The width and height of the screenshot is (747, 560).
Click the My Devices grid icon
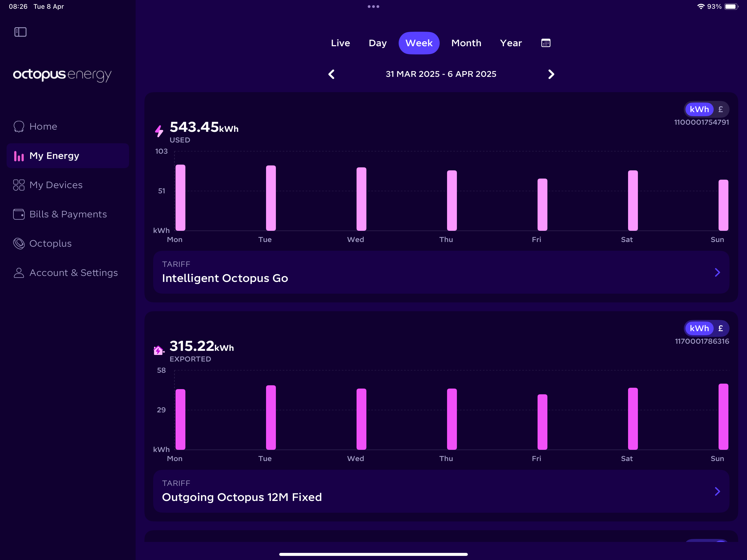[x=19, y=185]
